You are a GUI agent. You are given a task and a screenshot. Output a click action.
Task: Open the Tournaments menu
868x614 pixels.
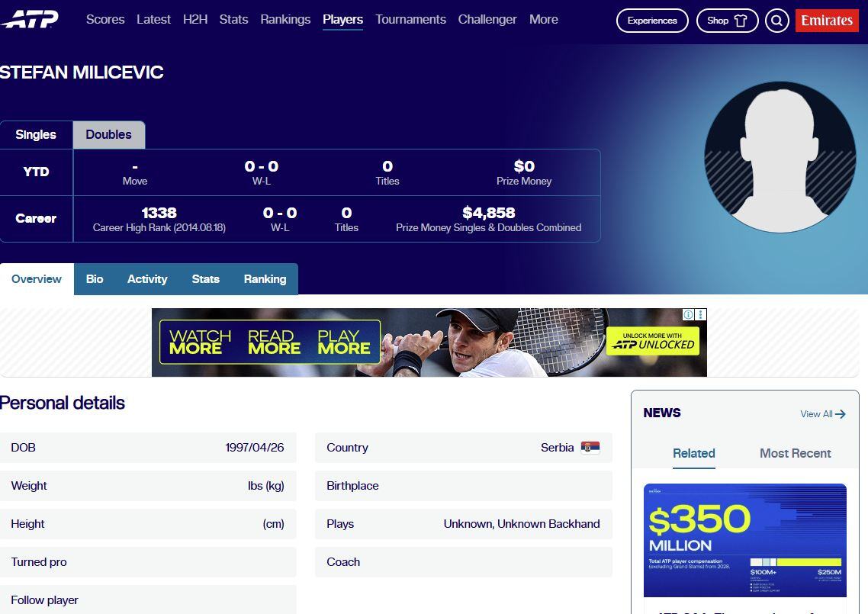(411, 19)
